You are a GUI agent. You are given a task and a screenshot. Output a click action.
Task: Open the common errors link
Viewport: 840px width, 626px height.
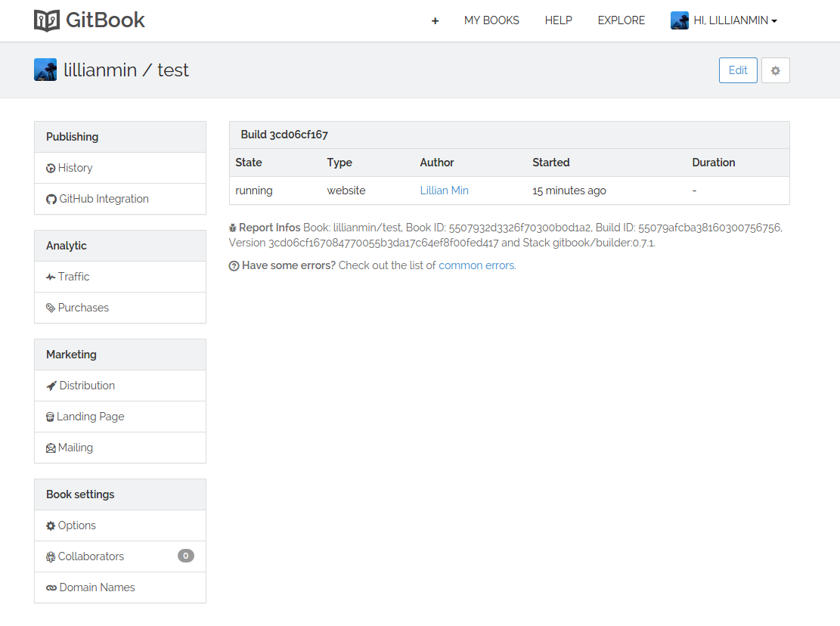coord(477,265)
